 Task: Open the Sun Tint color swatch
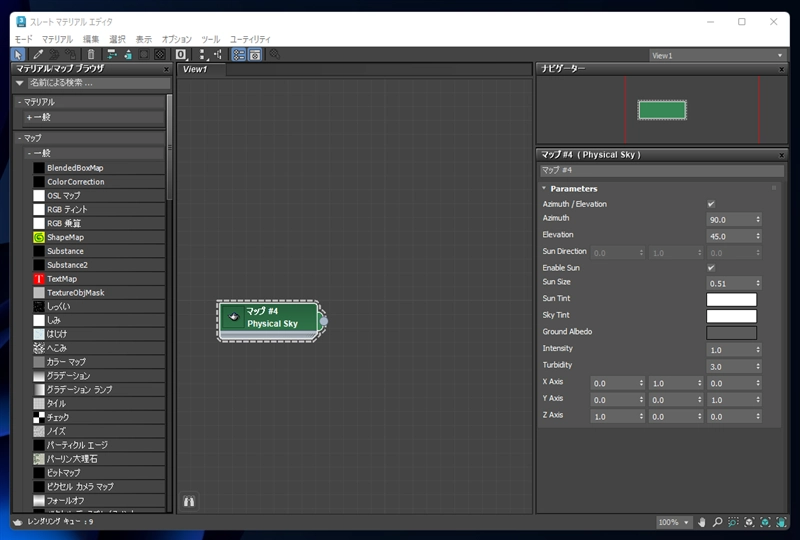click(x=731, y=299)
